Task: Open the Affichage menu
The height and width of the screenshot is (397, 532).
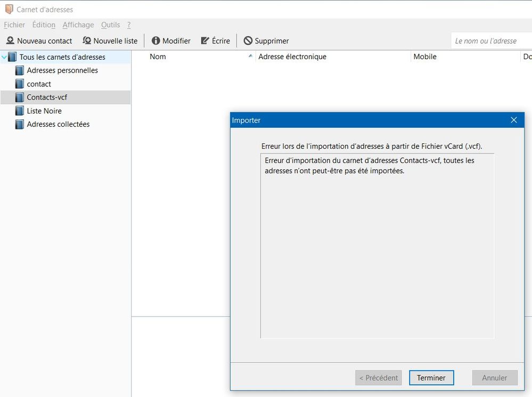Action: click(78, 25)
